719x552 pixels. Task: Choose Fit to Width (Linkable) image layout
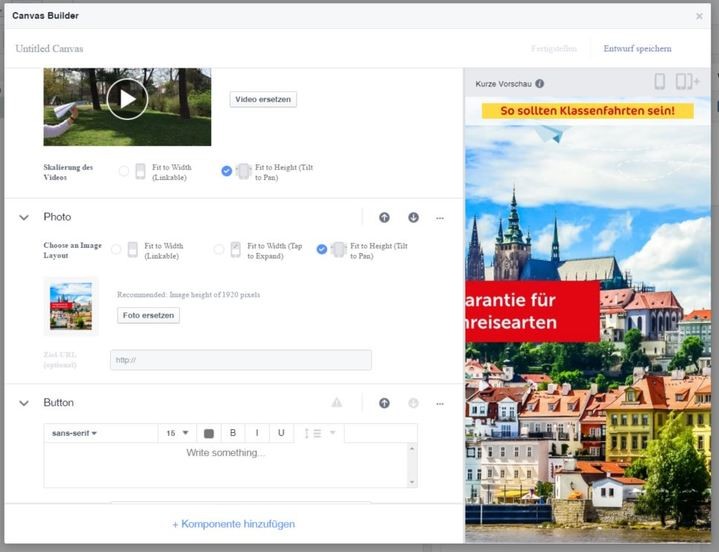click(x=116, y=249)
